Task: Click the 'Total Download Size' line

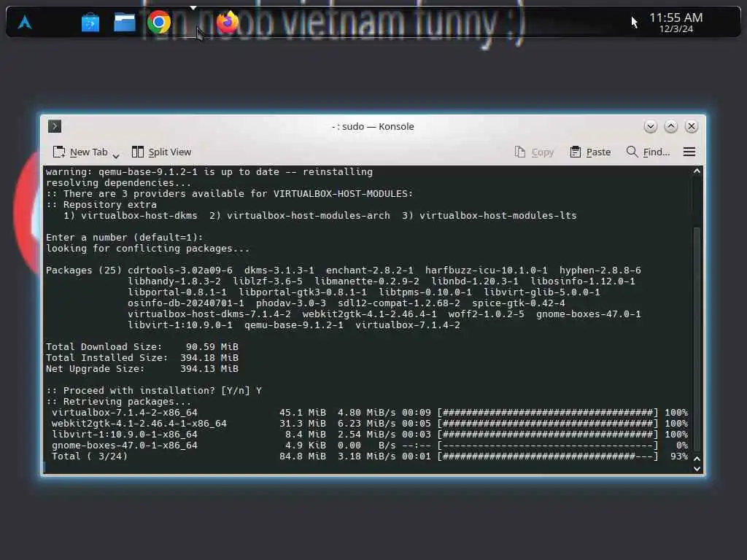Action: (142, 346)
